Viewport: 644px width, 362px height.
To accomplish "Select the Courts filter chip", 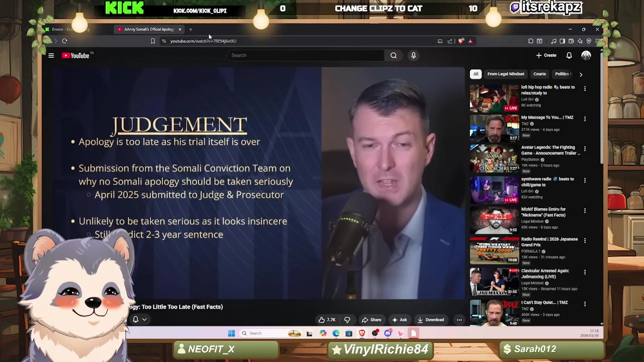I will (539, 74).
